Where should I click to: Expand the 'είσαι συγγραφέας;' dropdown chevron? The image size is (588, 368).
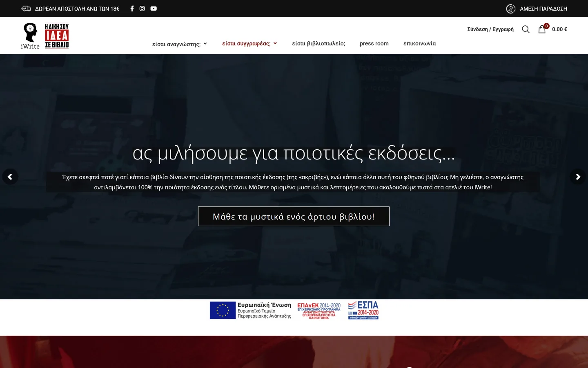pyautogui.click(x=275, y=43)
